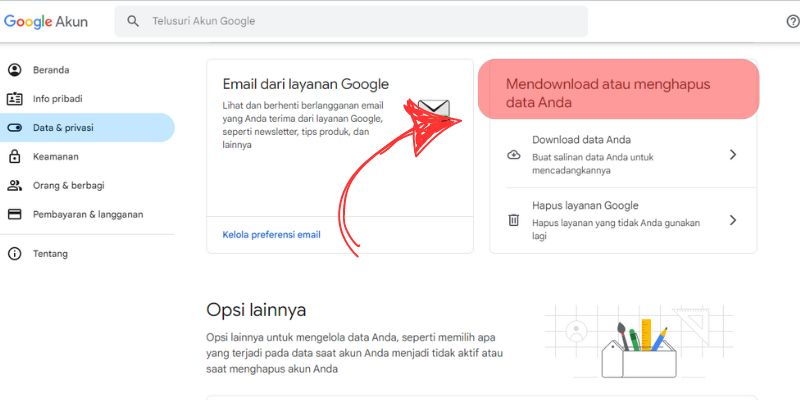Click the trash can icon
The width and height of the screenshot is (800, 400).
click(514, 220)
